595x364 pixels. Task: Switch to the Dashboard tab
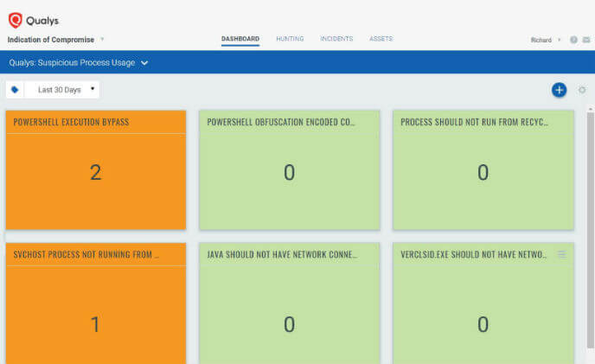(240, 39)
